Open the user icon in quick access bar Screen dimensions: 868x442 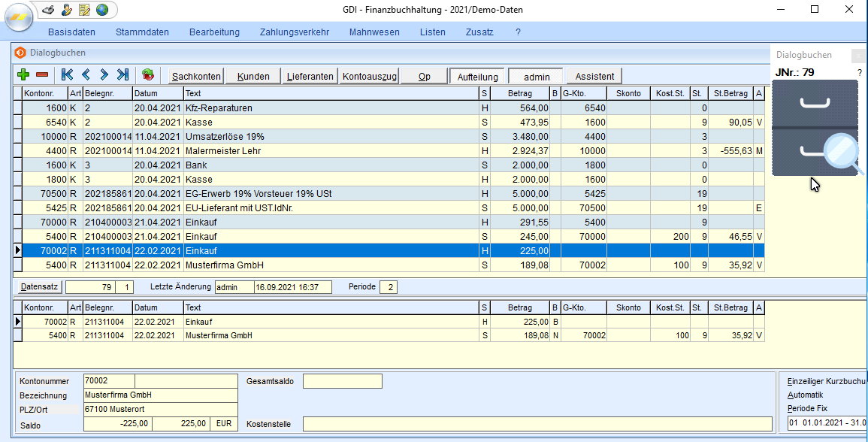pos(66,10)
